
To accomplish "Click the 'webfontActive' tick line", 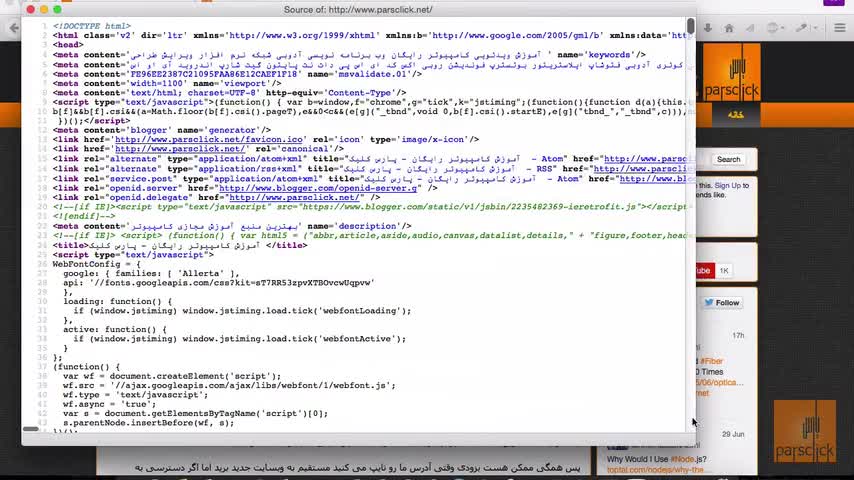I will click(x=240, y=339).
